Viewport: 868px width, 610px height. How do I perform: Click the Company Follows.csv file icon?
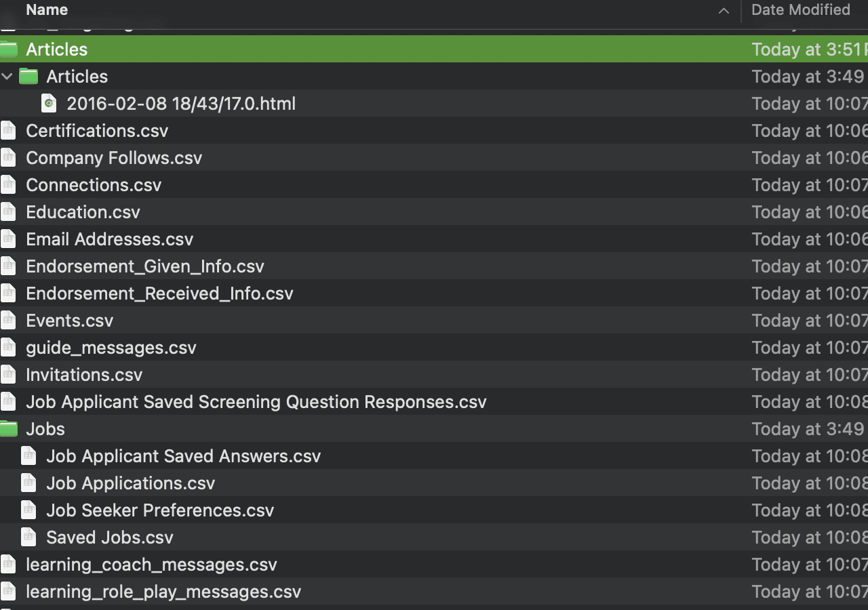[8, 158]
